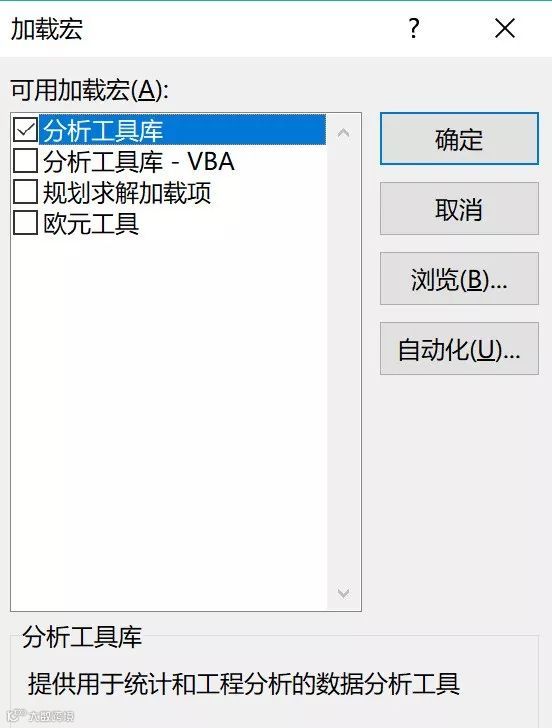
Task: Select the 欧元工具 list entry
Action: tap(91, 223)
